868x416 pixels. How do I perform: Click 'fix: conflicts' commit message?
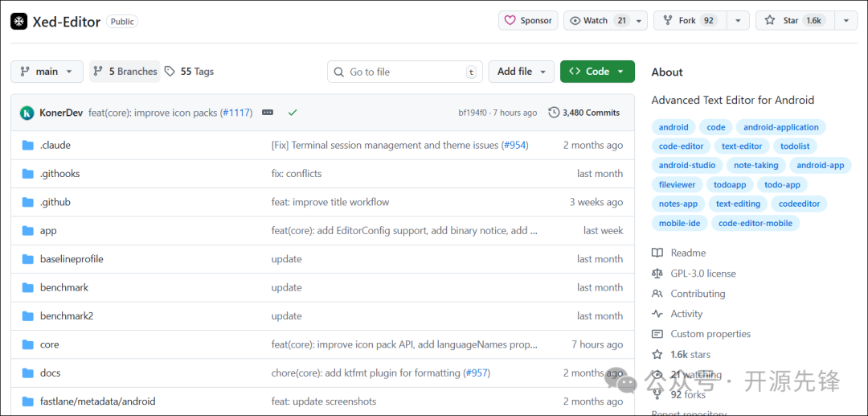coord(296,173)
